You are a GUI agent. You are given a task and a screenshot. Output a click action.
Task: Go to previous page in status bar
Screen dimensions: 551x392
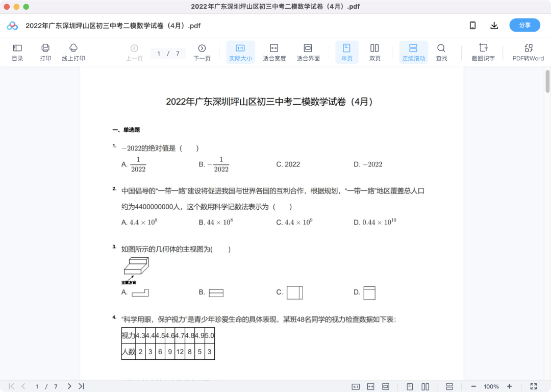[23, 386]
